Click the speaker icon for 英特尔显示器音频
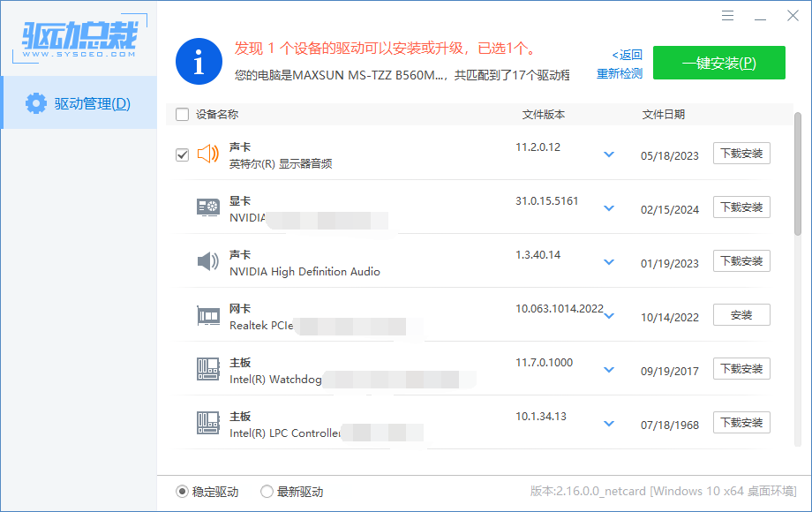 coord(207,153)
